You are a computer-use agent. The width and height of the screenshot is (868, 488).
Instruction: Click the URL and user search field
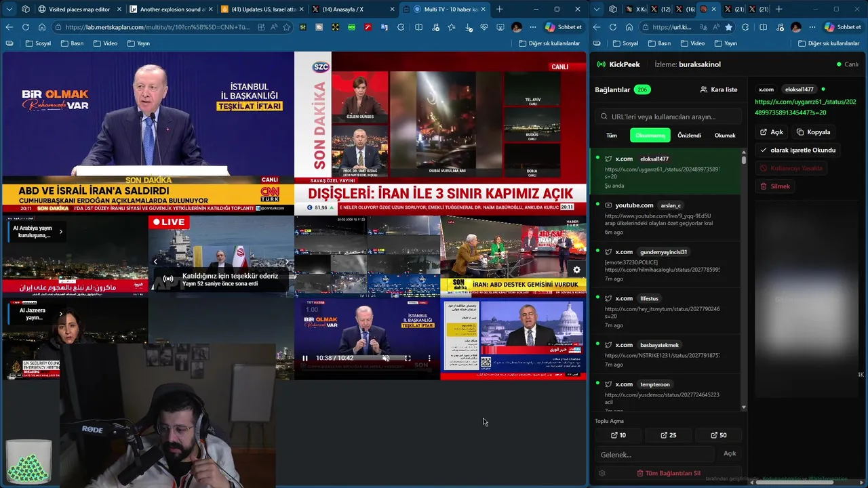[668, 117]
